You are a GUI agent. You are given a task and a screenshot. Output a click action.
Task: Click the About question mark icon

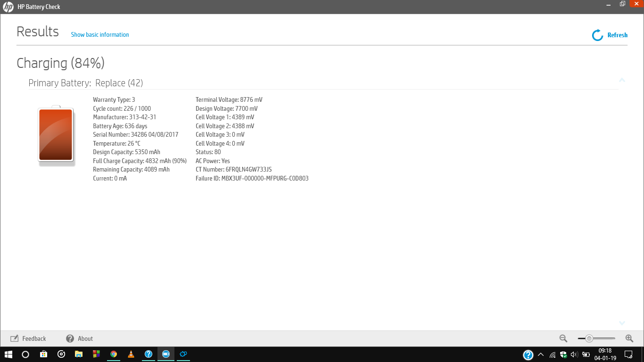pyautogui.click(x=70, y=338)
